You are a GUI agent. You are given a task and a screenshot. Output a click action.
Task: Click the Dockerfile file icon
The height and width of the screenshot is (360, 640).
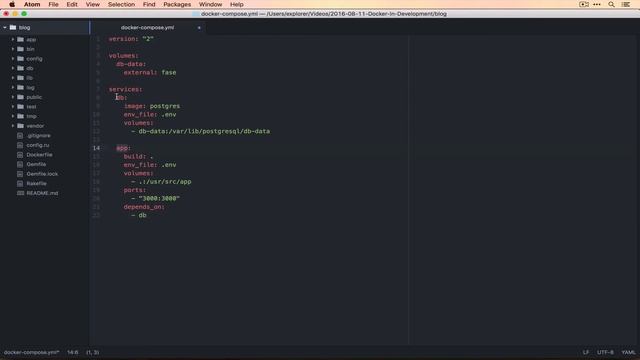click(x=20, y=155)
